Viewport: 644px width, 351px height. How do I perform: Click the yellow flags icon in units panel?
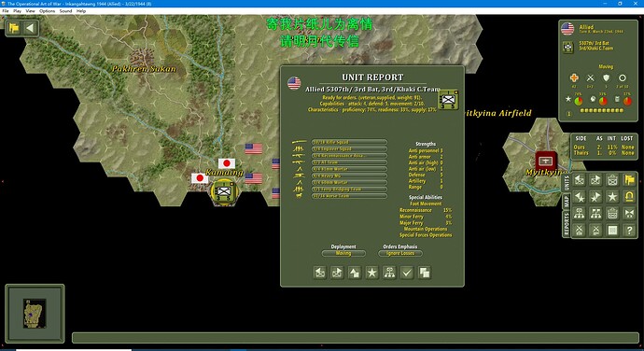[629, 180]
